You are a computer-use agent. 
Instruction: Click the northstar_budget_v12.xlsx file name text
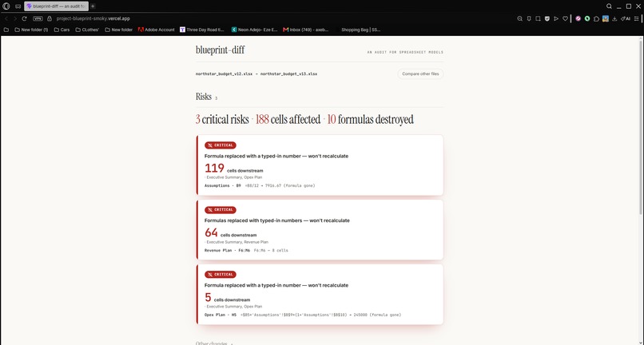click(225, 74)
